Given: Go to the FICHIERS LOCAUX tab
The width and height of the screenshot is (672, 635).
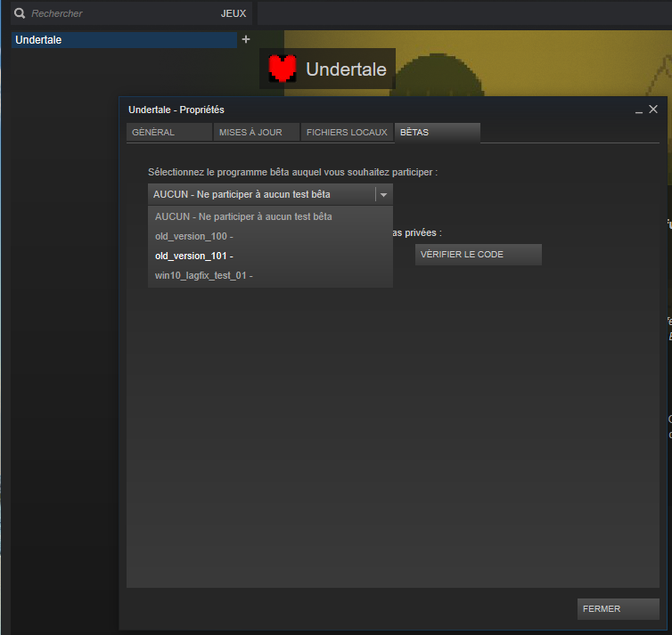Looking at the screenshot, I should [x=348, y=133].
